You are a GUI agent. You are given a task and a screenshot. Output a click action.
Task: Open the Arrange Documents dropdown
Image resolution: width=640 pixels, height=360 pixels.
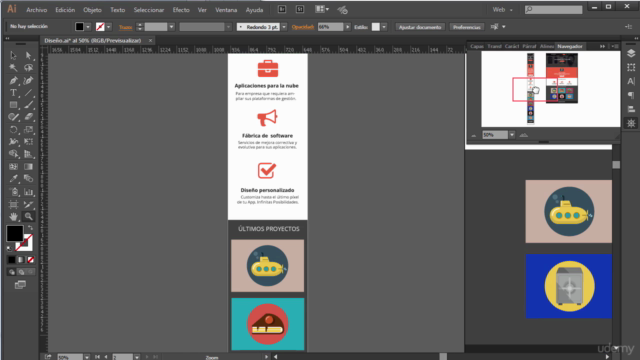pos(322,9)
